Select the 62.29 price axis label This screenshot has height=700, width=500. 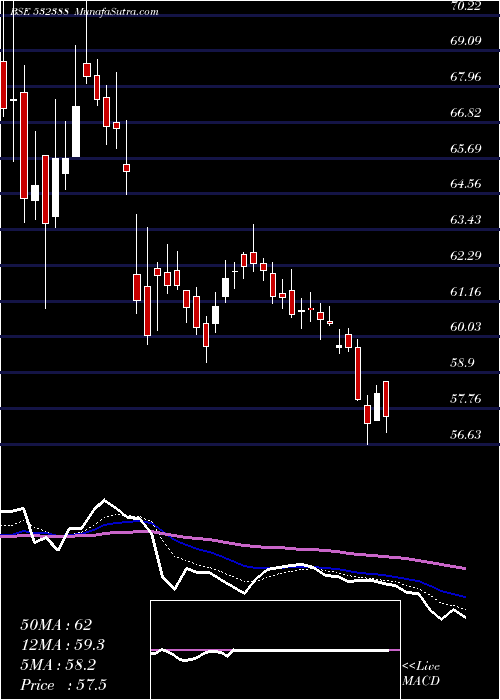pos(464,256)
